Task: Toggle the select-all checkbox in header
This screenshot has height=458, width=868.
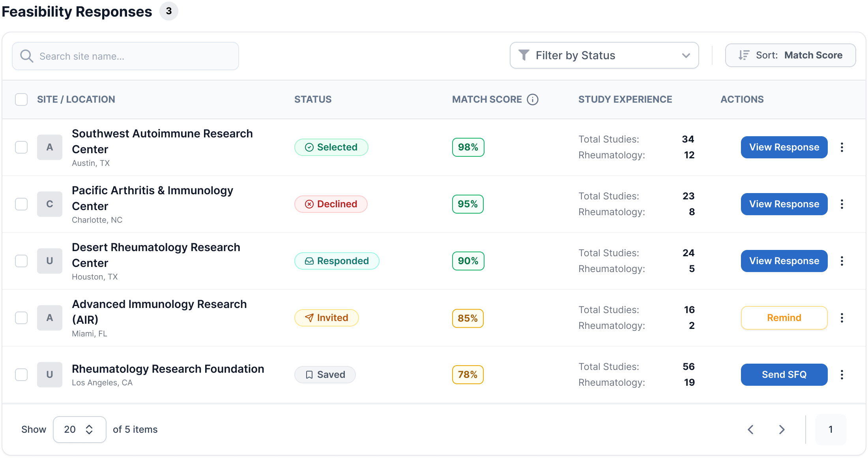Action: [21, 99]
